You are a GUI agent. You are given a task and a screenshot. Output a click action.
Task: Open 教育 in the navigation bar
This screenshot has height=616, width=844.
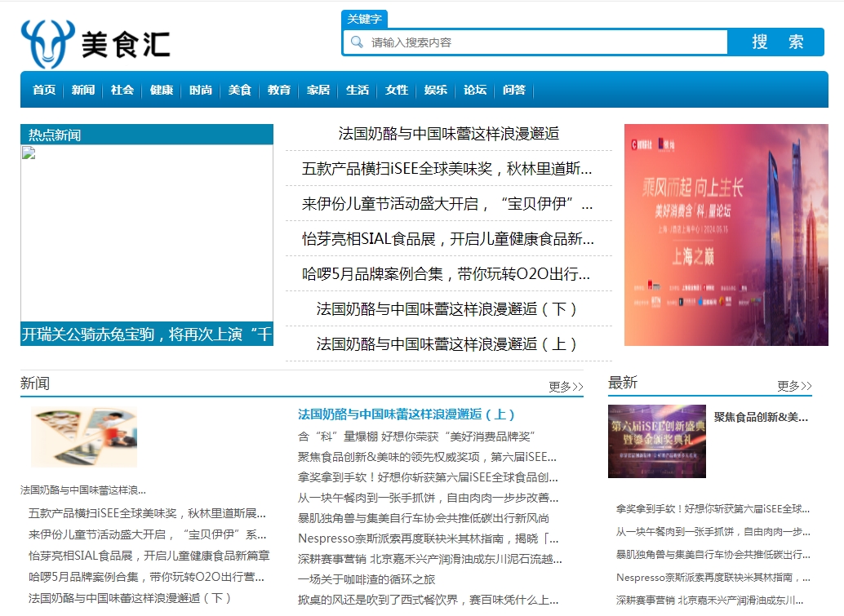click(279, 90)
